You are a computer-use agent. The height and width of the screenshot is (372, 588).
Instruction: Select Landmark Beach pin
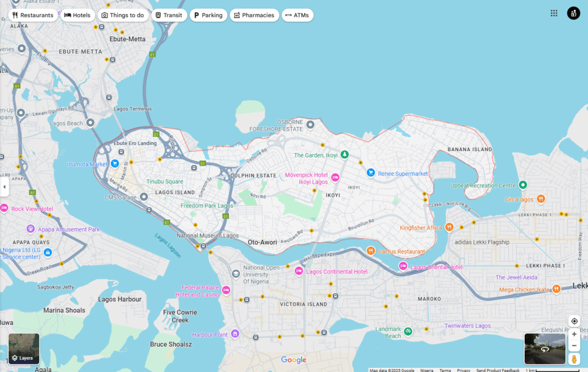(408, 331)
